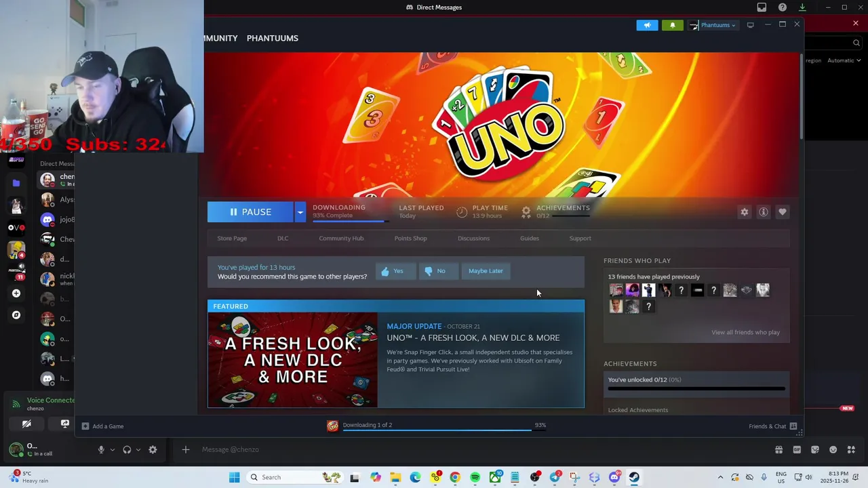Choose Maybe Later for recommendation

(x=486, y=271)
